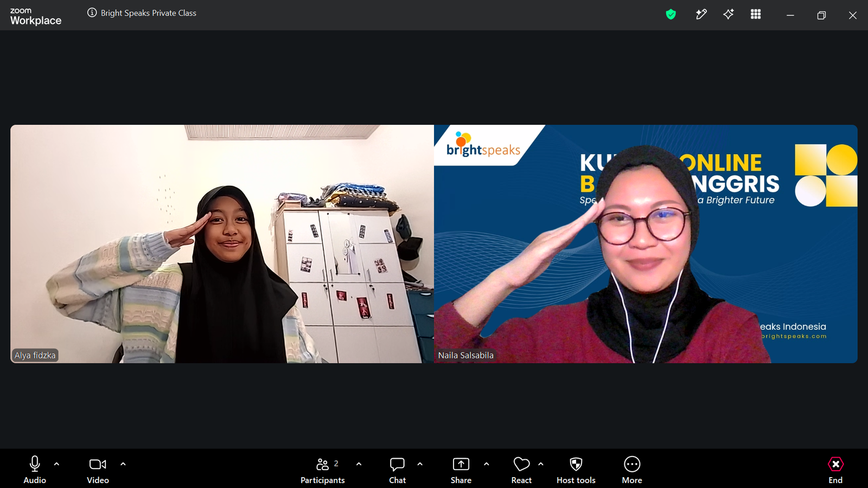Open the Video options arrow
The width and height of the screenshot is (868, 488).
[123, 464]
